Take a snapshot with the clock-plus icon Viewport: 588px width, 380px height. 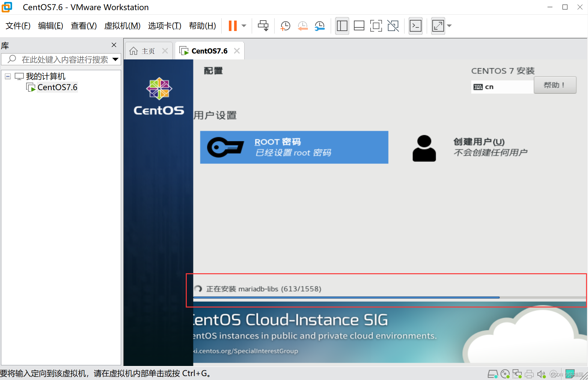click(x=285, y=26)
